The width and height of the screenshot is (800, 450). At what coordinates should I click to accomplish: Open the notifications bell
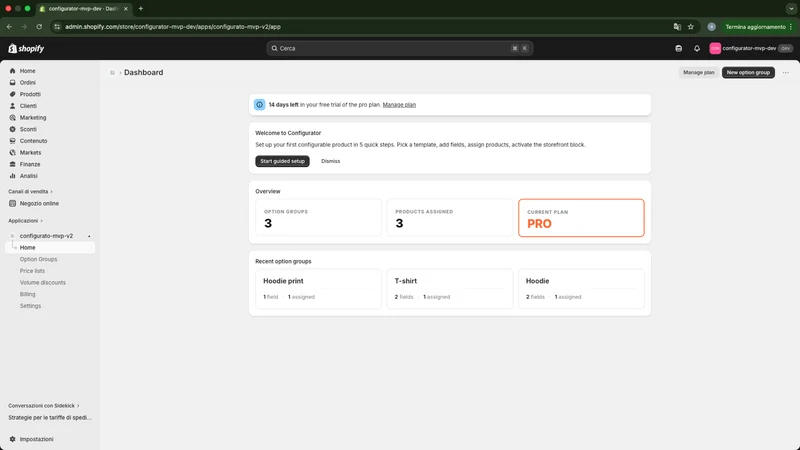tap(697, 48)
